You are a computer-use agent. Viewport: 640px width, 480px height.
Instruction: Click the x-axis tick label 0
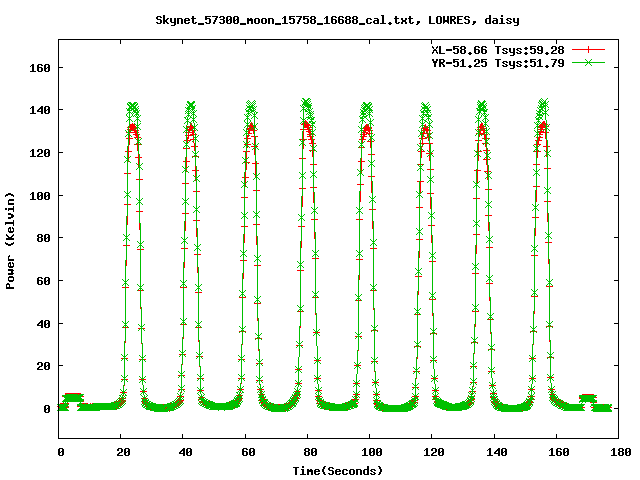point(61,452)
